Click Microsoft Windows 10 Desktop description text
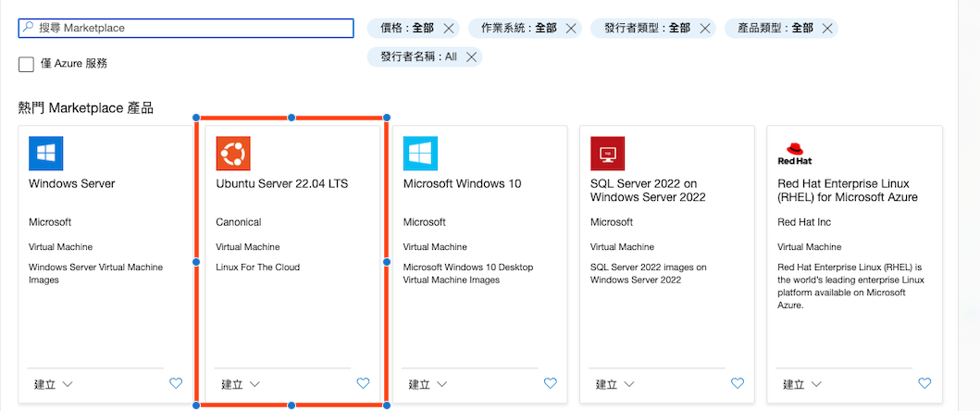 pos(468,273)
